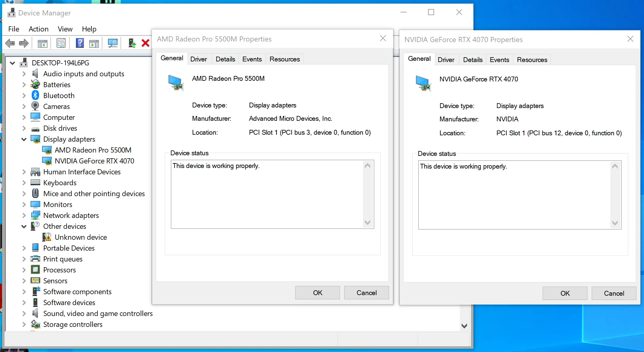Open Events tab in NVIDIA Properties

coord(499,60)
